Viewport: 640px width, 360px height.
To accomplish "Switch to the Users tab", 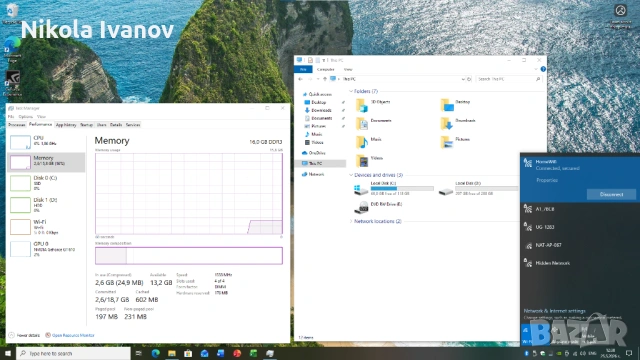I will [102, 125].
